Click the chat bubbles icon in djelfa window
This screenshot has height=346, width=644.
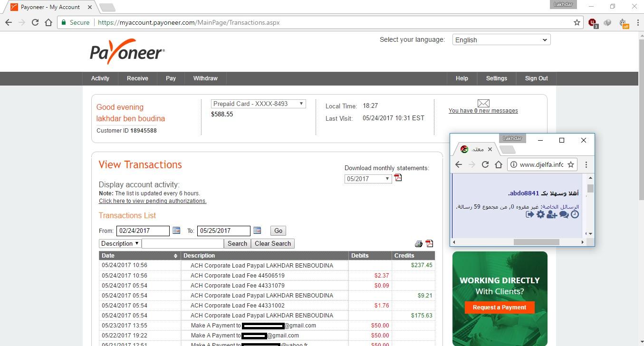564,214
